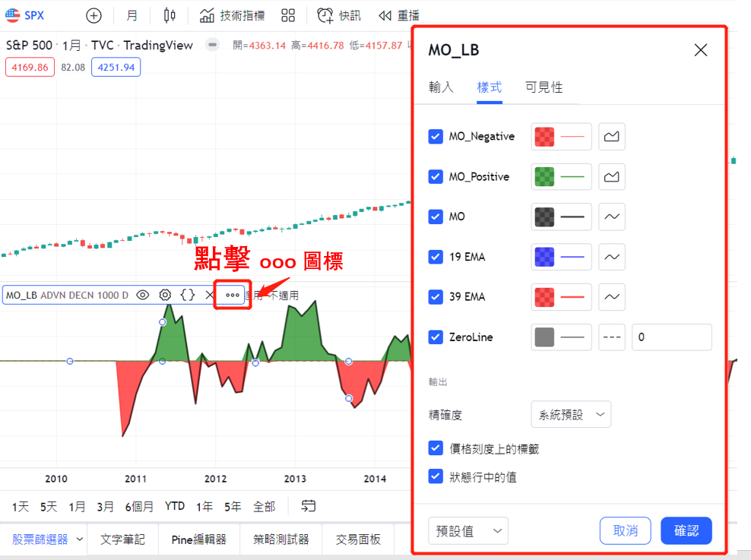Toggle 價格刻度上的標籤 checkbox
751x560 pixels.
click(x=436, y=448)
